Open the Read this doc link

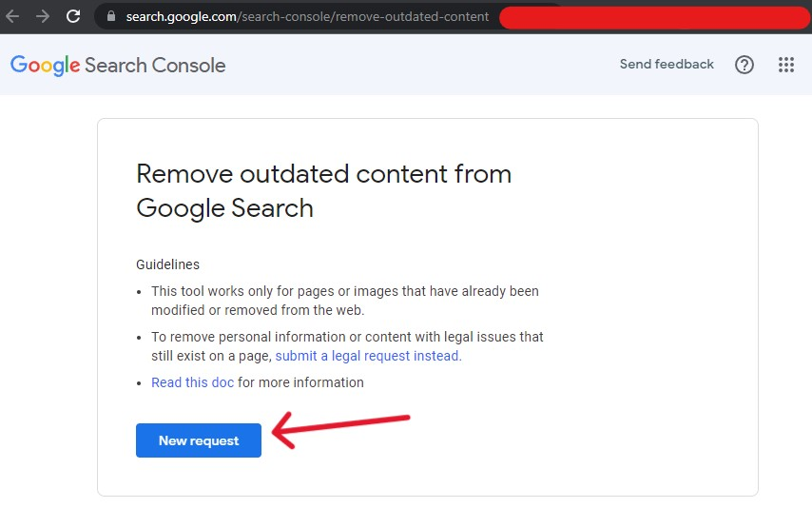(x=193, y=382)
